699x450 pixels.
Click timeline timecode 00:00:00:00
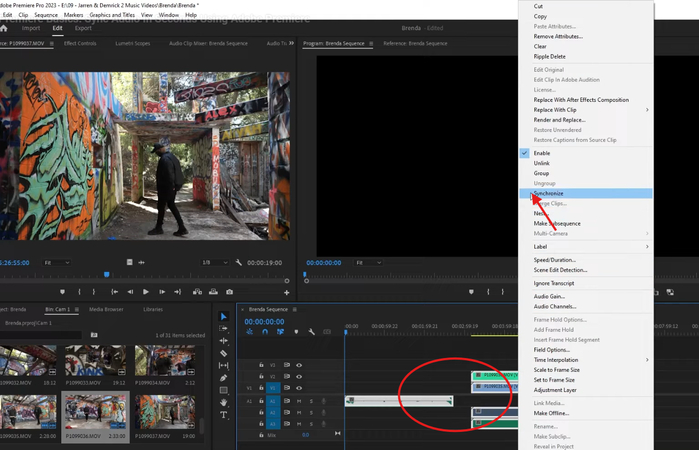[264, 322]
